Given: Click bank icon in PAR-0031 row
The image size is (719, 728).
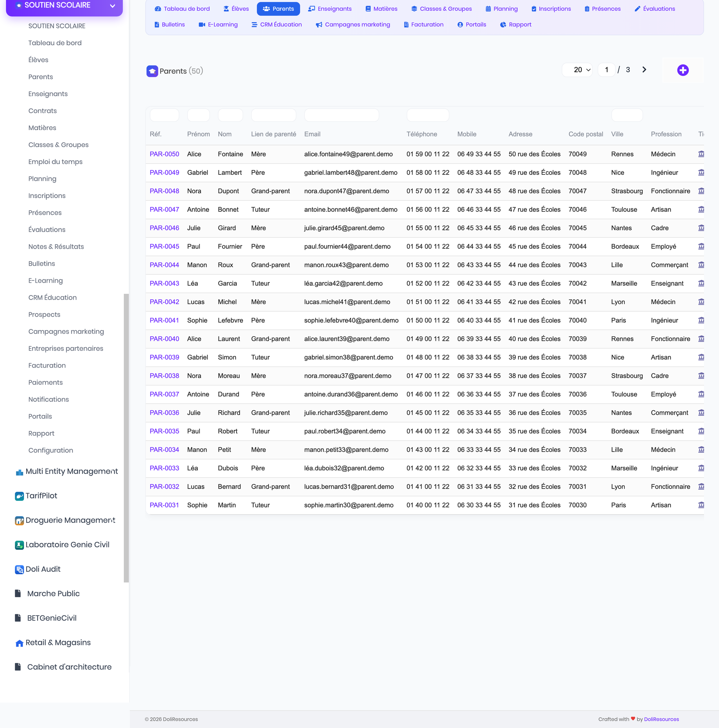Looking at the screenshot, I should [x=701, y=505].
